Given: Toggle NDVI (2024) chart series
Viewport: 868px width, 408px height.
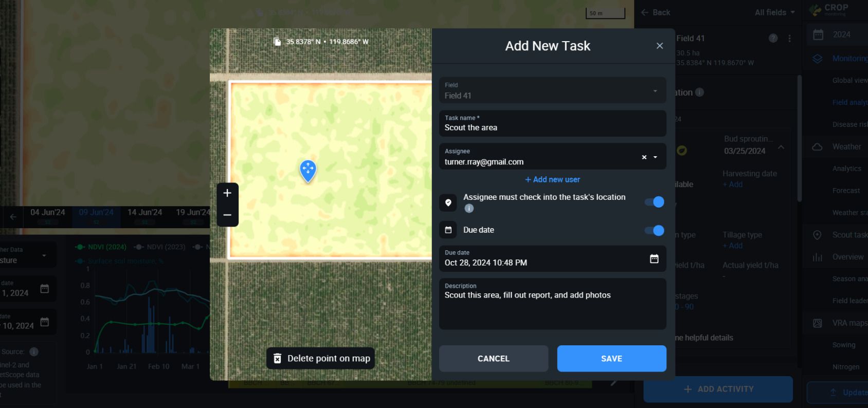Looking at the screenshot, I should pyautogui.click(x=101, y=247).
